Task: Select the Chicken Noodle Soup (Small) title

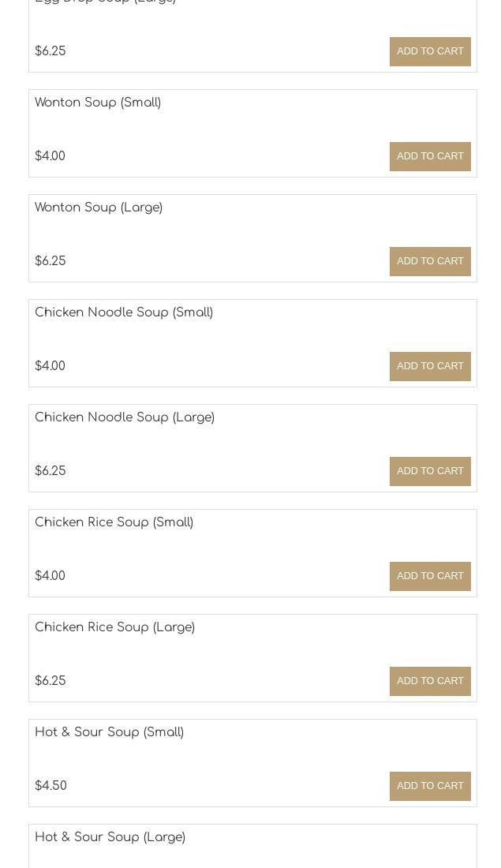Action: click(124, 312)
